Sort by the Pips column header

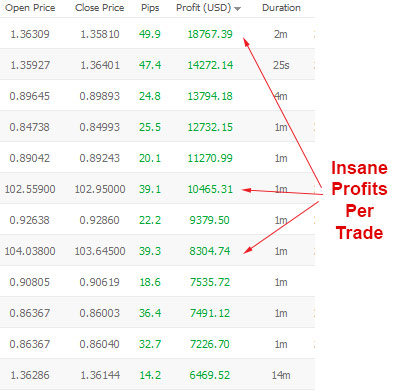(150, 8)
